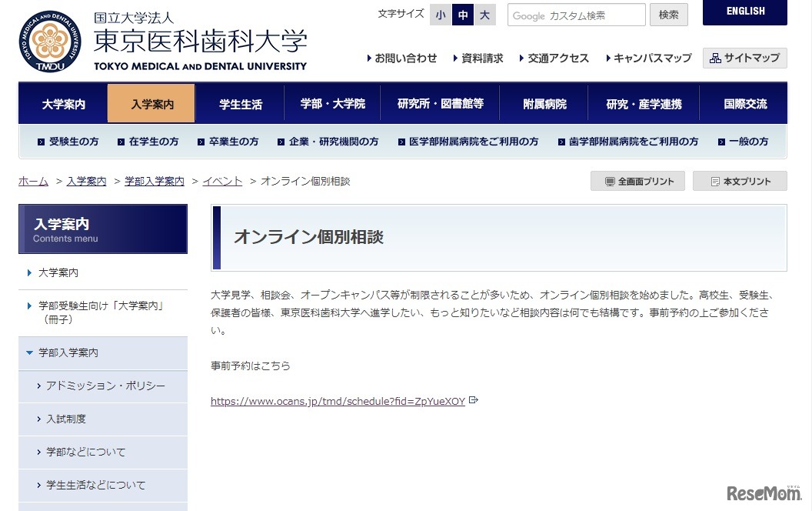Select 小 small text size
Viewport: 812px width, 511px height.
(x=440, y=14)
